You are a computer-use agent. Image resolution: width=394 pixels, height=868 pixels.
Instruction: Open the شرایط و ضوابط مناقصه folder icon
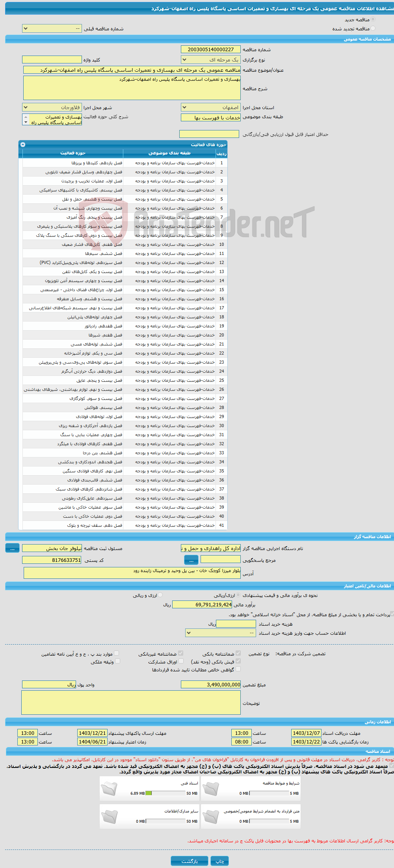click(x=211, y=789)
